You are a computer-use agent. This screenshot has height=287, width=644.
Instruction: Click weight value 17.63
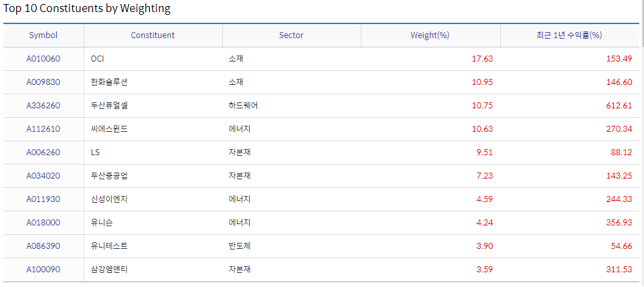pos(482,59)
